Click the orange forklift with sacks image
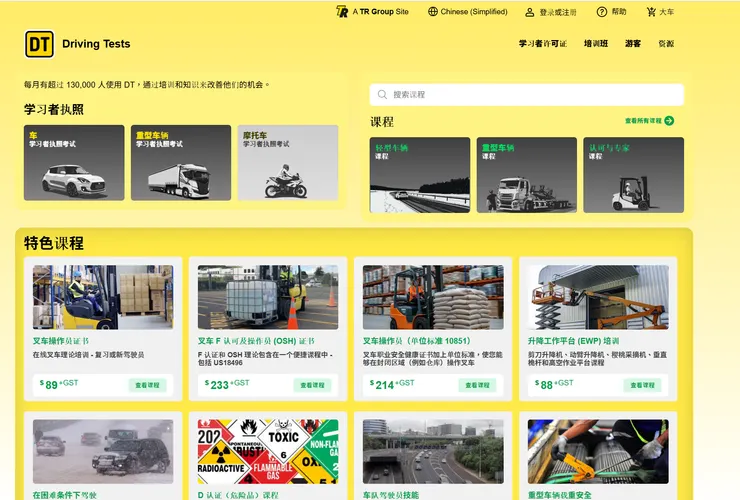This screenshot has width=740, height=500. [433, 297]
